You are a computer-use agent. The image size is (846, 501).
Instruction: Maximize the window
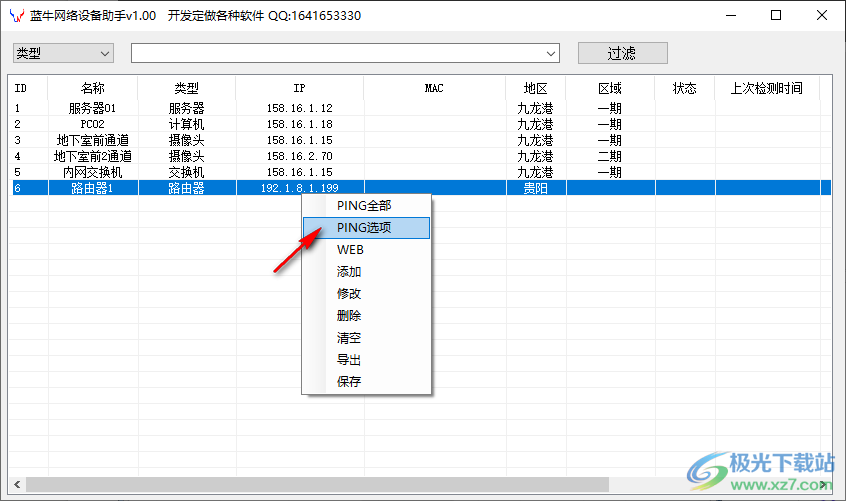coord(776,15)
